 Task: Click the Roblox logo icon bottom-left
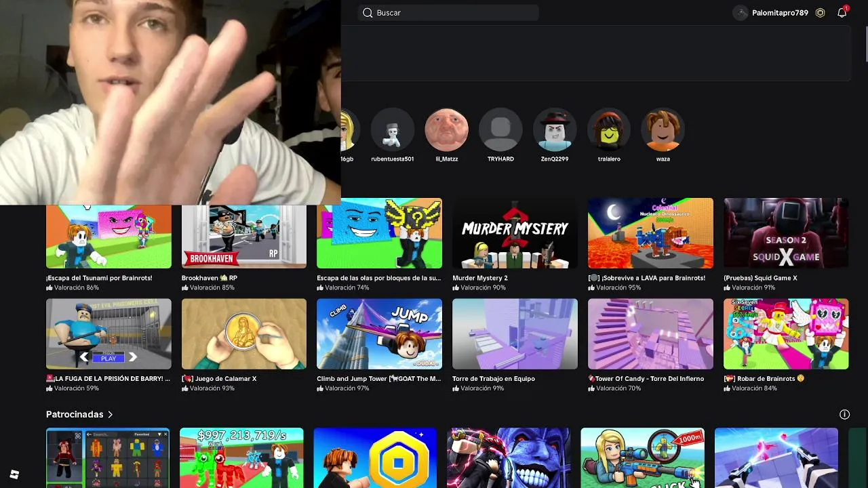tap(14, 474)
